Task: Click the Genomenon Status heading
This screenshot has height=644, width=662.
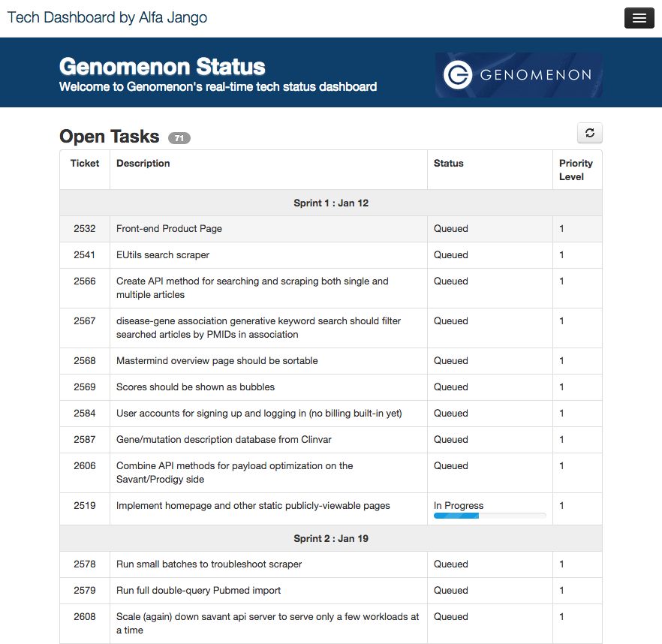Action: 162,66
